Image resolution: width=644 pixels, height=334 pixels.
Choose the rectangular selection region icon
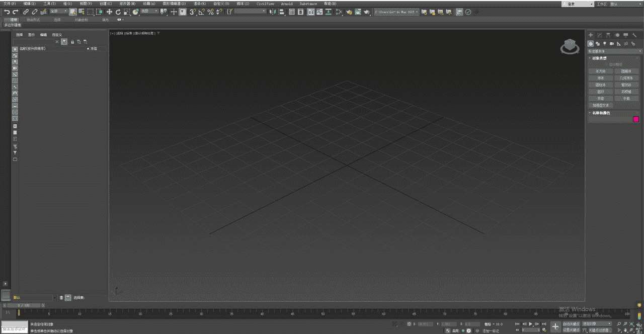(x=90, y=12)
